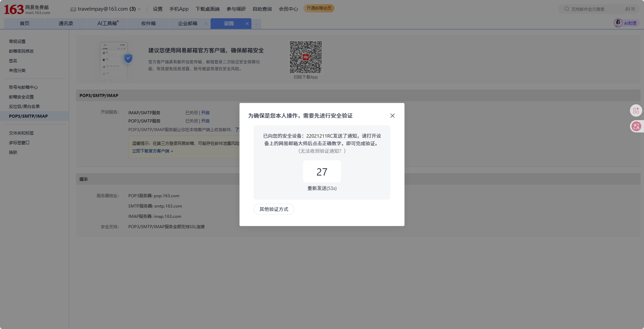Image resolution: width=644 pixels, height=329 pixels.
Task: Click the AI搜 search icon
Action: (x=630, y=9)
